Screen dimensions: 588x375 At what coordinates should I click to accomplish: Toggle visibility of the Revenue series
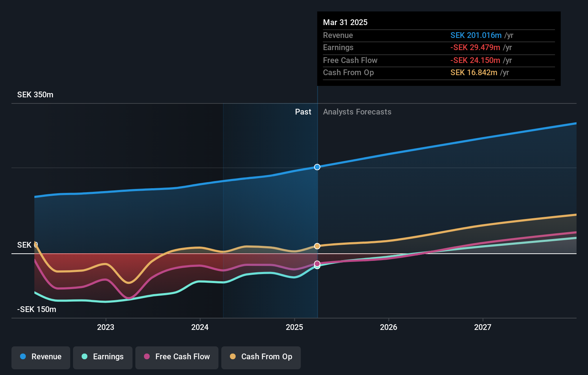coord(40,357)
